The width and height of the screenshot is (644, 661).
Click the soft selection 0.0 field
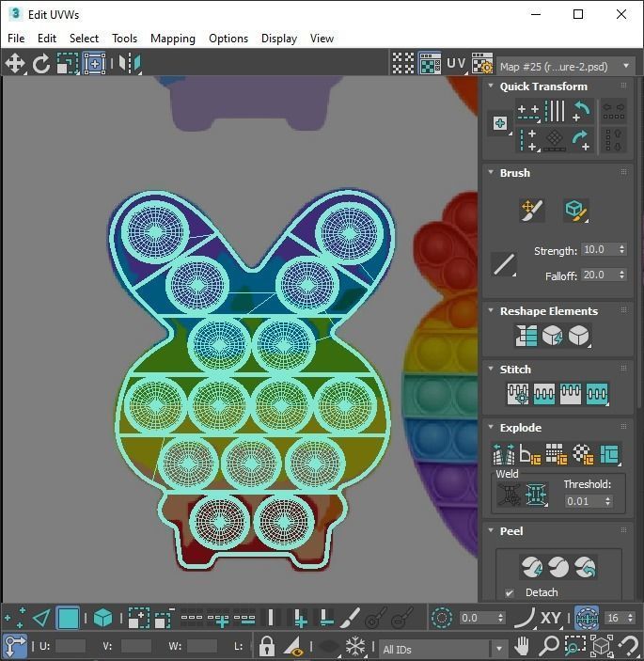click(x=478, y=618)
